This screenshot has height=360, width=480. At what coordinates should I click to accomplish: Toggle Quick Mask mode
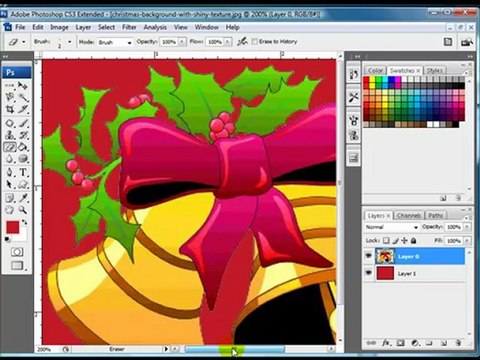(17, 252)
